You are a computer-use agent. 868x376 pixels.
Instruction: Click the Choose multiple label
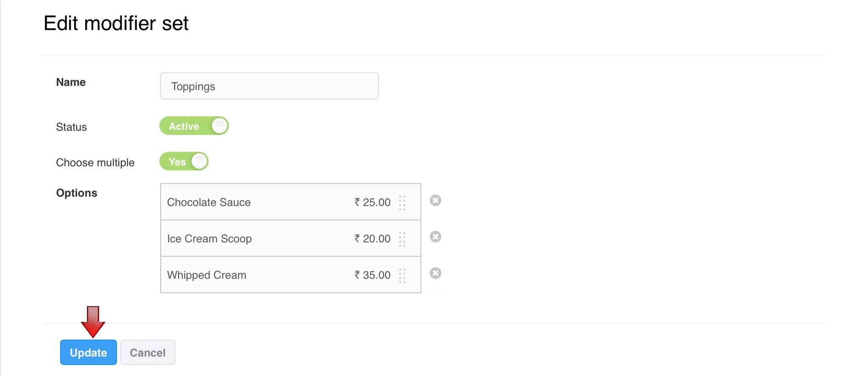(x=95, y=163)
